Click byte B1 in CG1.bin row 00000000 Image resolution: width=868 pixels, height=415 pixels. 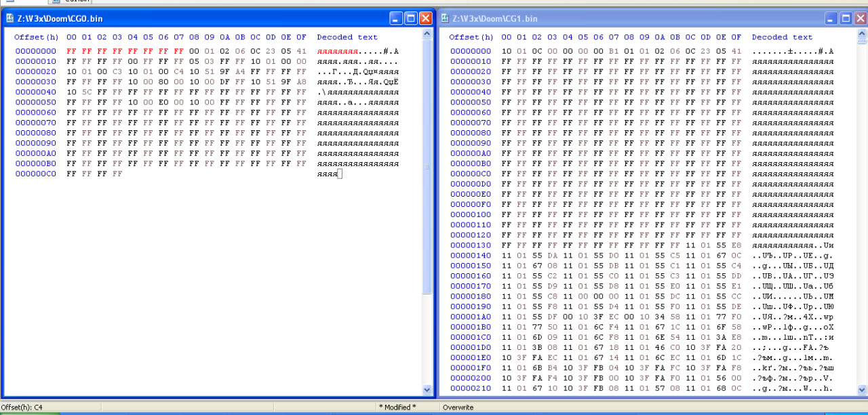614,51
